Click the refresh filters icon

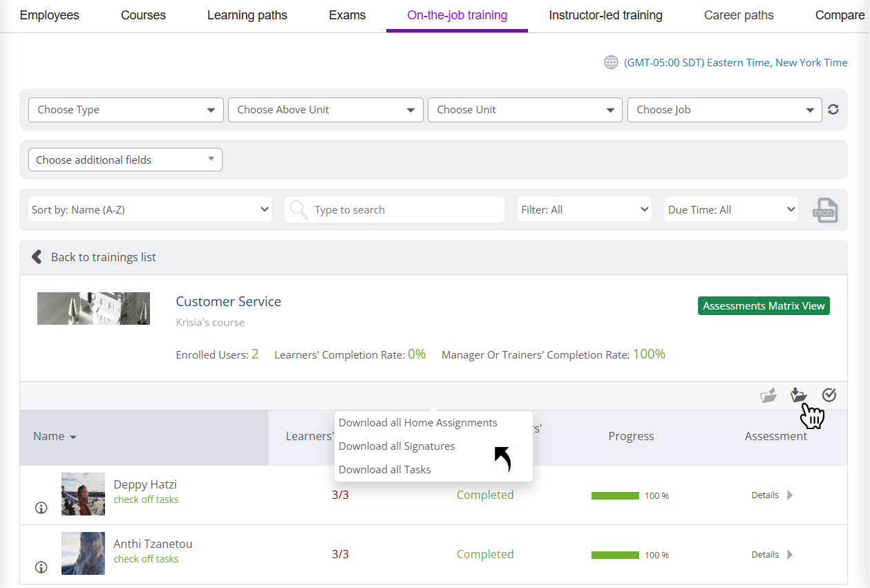point(833,109)
